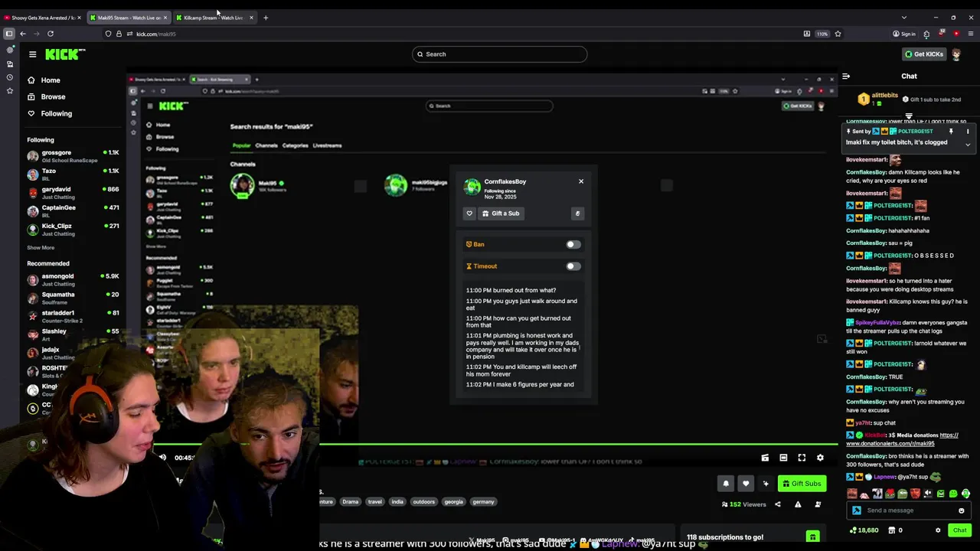Open the chat shop icon

892,530
